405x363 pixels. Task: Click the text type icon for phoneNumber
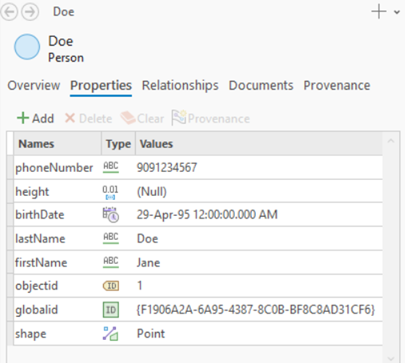coord(111,167)
